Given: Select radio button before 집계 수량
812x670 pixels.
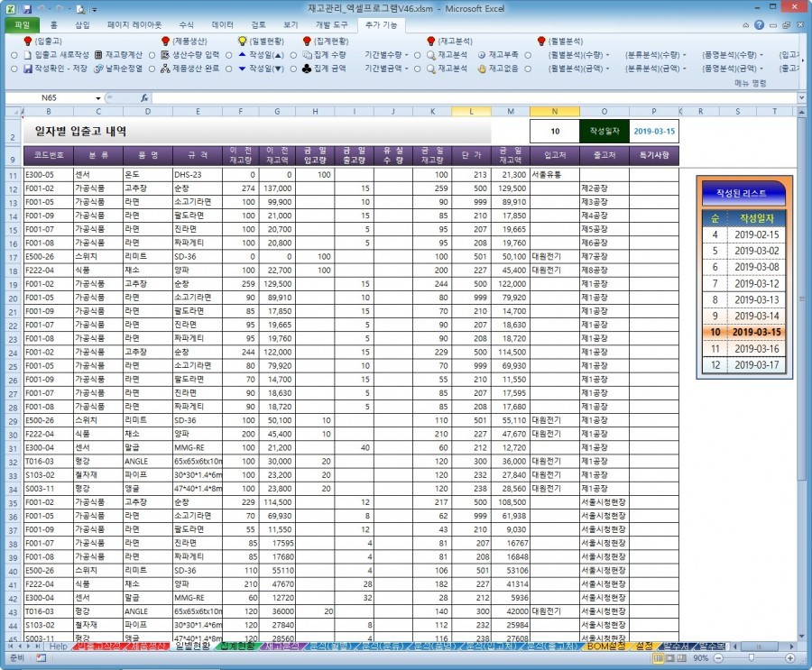Looking at the screenshot, I should [x=294, y=55].
